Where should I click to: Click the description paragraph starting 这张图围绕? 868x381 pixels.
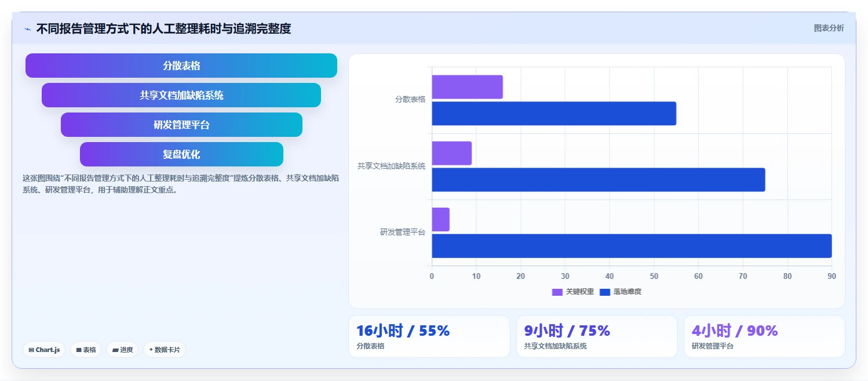click(181, 184)
